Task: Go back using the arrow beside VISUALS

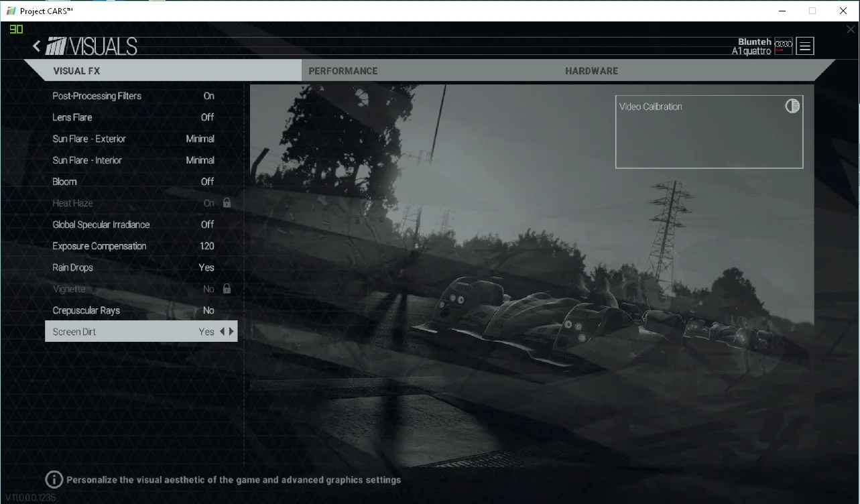Action: (x=37, y=46)
